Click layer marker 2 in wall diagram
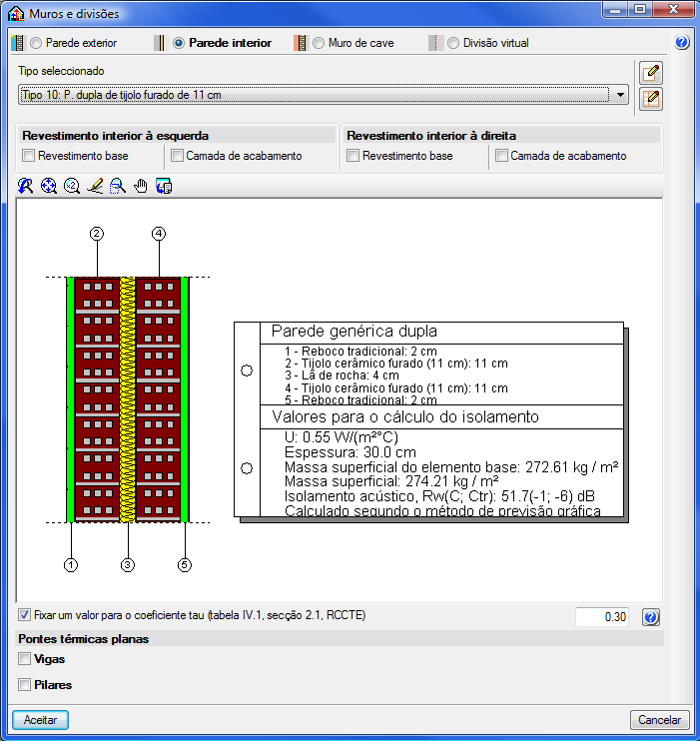 tap(97, 234)
